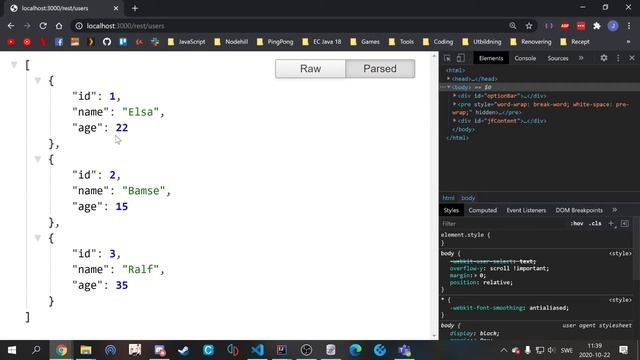Switch JSON view to Raw

310,69
